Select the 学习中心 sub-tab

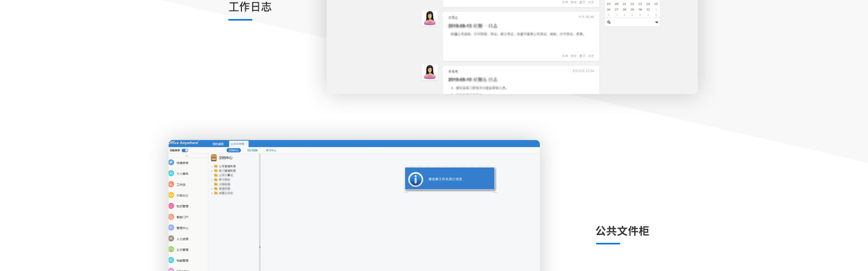[271, 150]
